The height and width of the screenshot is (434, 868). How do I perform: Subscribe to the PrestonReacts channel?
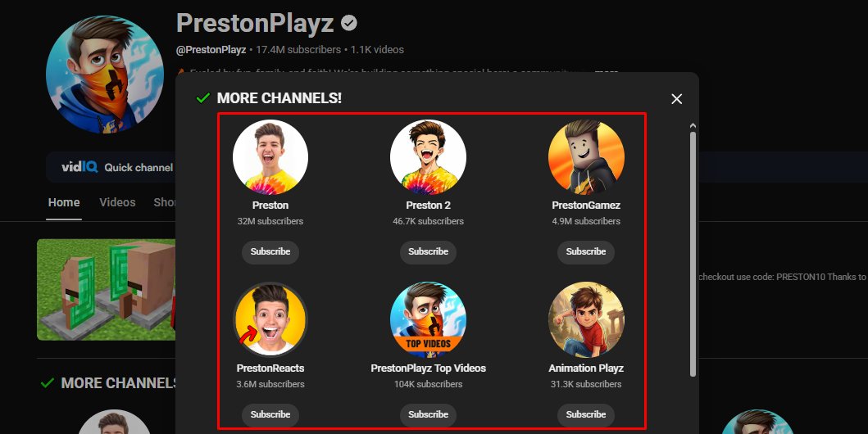pyautogui.click(x=270, y=414)
